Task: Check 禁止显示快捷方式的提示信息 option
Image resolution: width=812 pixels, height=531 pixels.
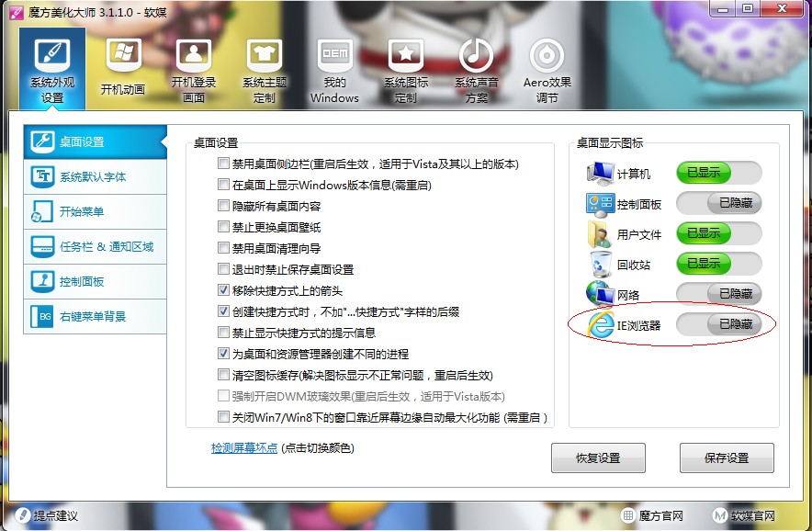Action: [x=223, y=332]
